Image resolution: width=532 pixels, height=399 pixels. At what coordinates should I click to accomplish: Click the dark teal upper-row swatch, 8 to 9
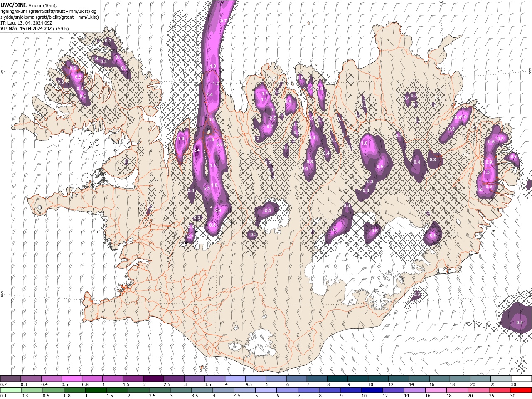(x=337, y=379)
